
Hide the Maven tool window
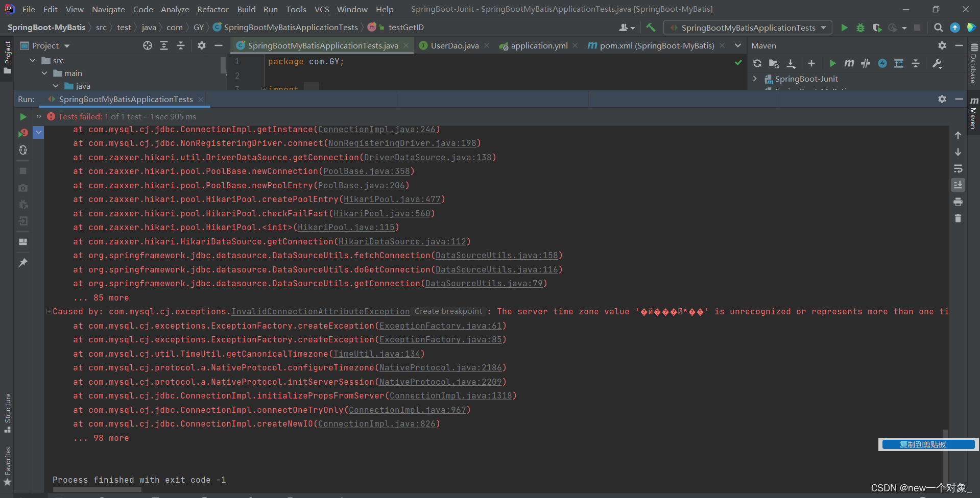(x=959, y=45)
